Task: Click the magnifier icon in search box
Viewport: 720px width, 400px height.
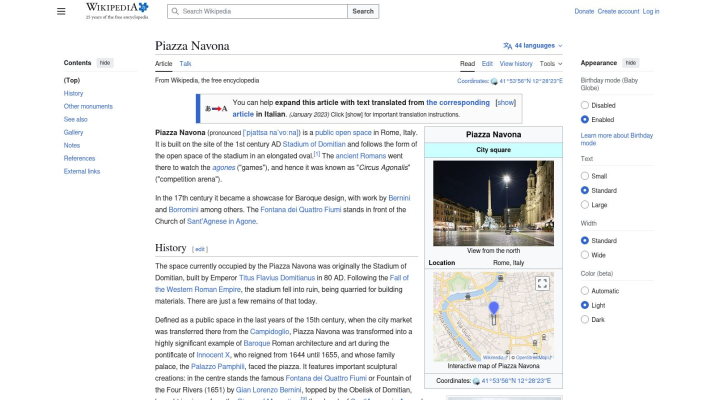Action: (x=175, y=11)
